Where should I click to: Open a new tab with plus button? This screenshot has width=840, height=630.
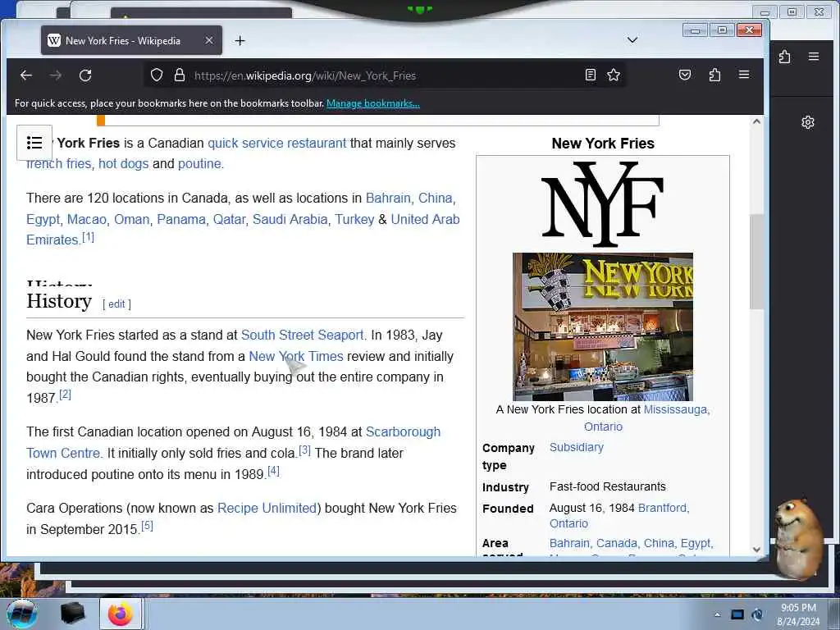pos(240,41)
